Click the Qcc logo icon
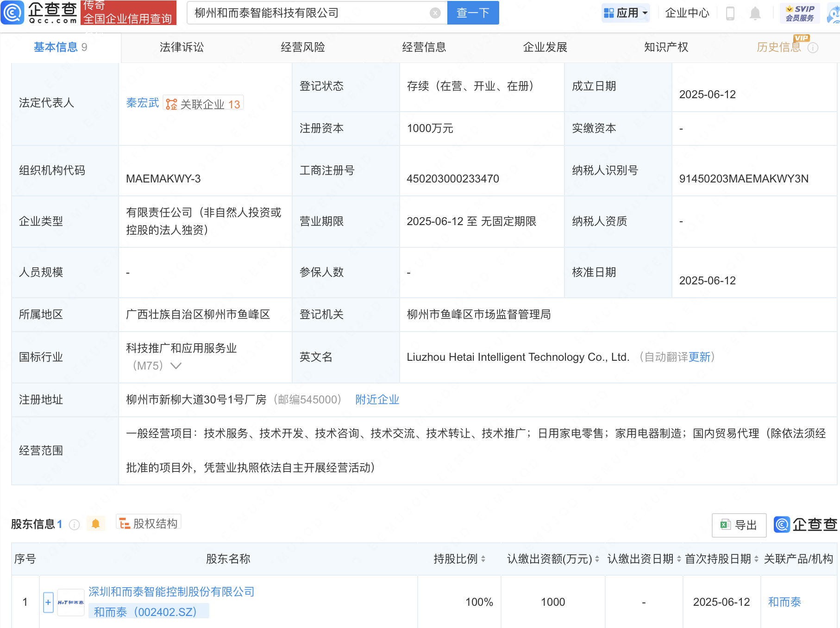Viewport: 840px width, 628px height. coord(13,13)
